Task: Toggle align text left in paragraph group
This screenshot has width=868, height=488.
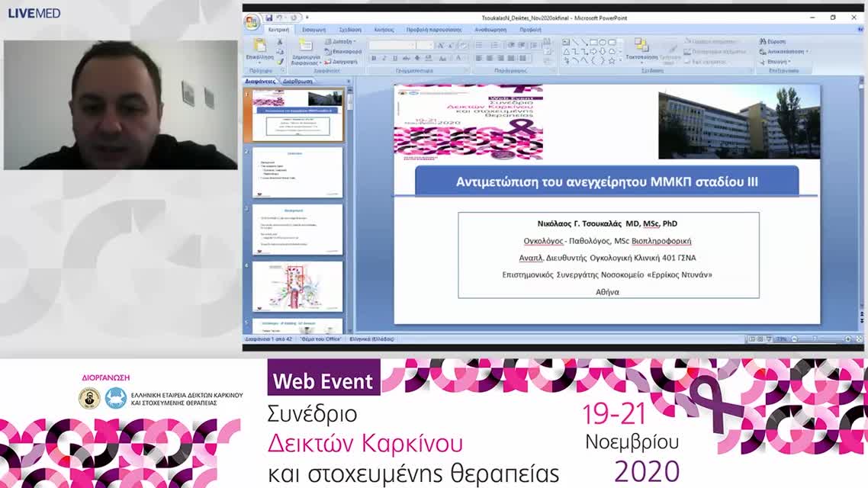Action: click(x=480, y=58)
